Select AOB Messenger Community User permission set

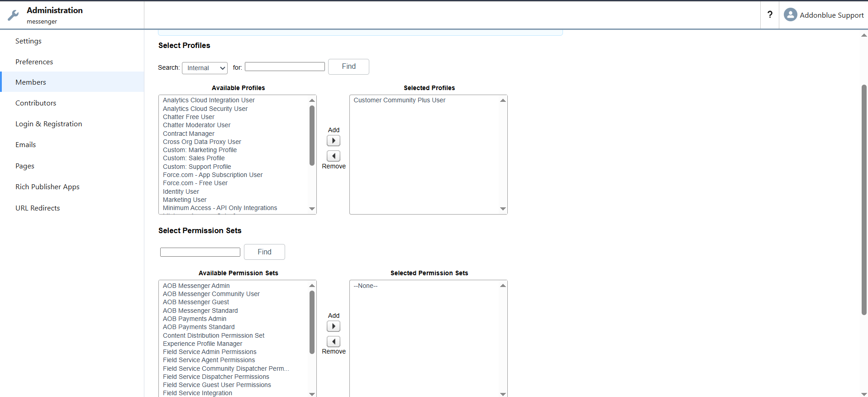point(211,294)
